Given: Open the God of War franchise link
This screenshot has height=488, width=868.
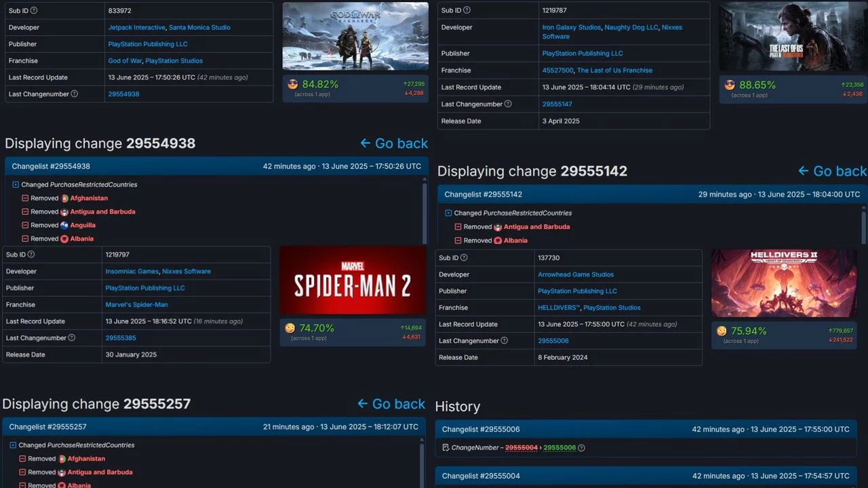Looking at the screenshot, I should coord(125,61).
